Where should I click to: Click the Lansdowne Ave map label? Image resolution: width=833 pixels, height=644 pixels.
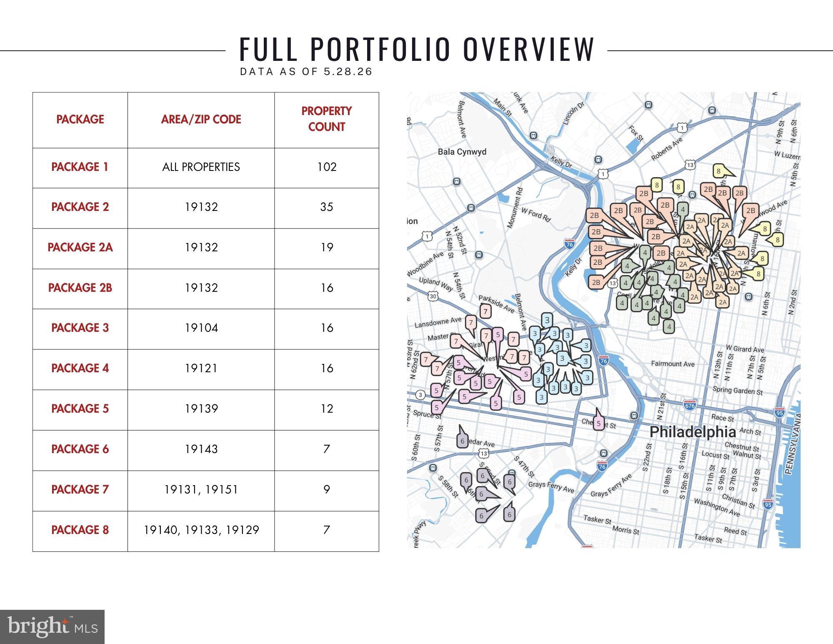pyautogui.click(x=438, y=322)
